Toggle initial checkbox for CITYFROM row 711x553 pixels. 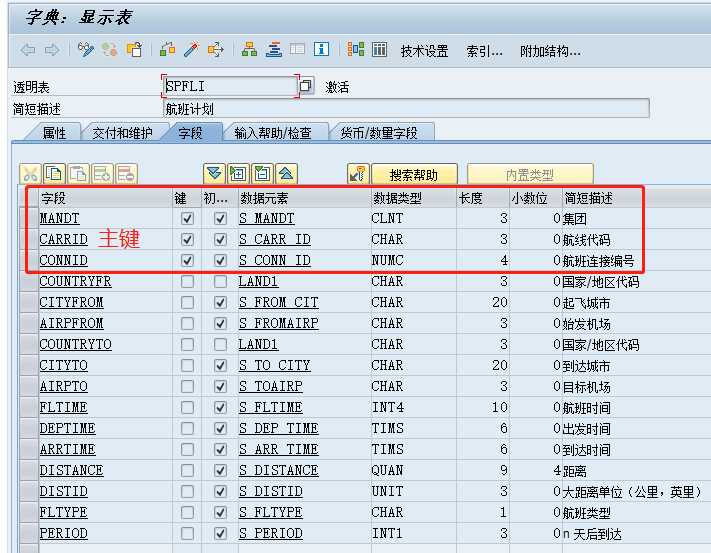point(220,302)
